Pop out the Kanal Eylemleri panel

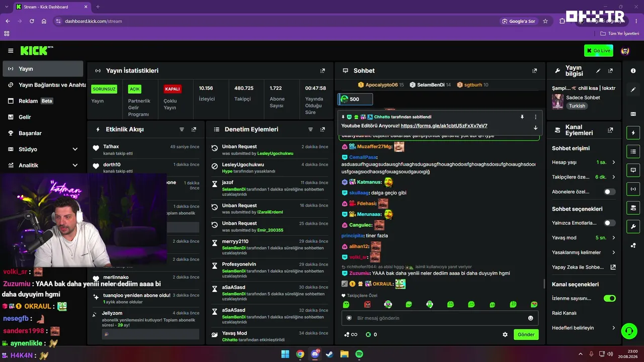610,130
